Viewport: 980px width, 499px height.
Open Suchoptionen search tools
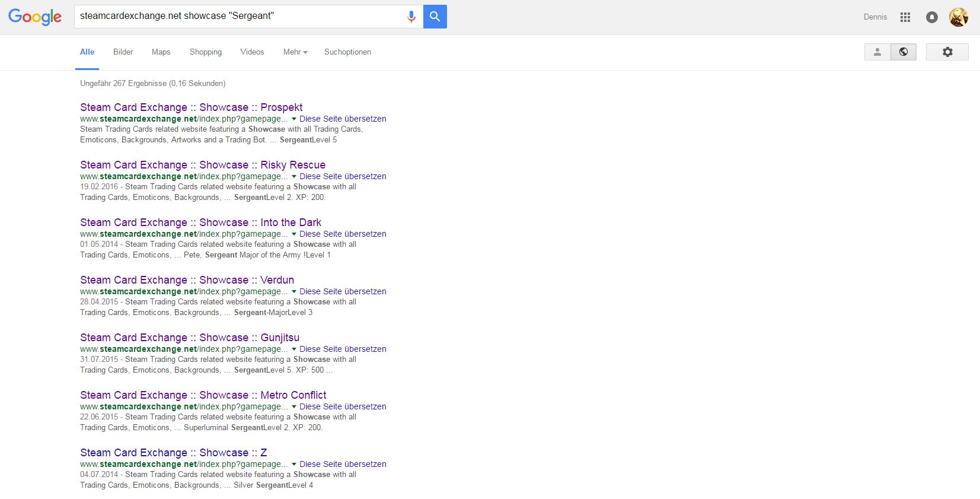point(348,52)
